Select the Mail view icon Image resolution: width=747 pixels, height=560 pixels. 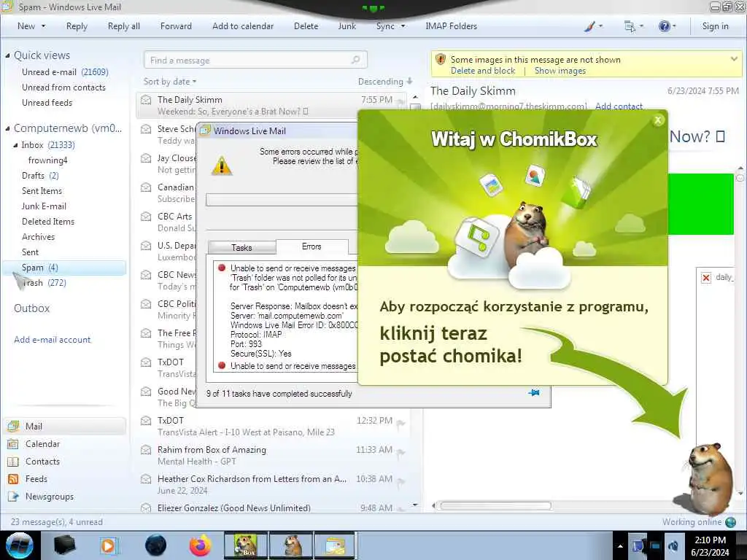(x=13, y=427)
